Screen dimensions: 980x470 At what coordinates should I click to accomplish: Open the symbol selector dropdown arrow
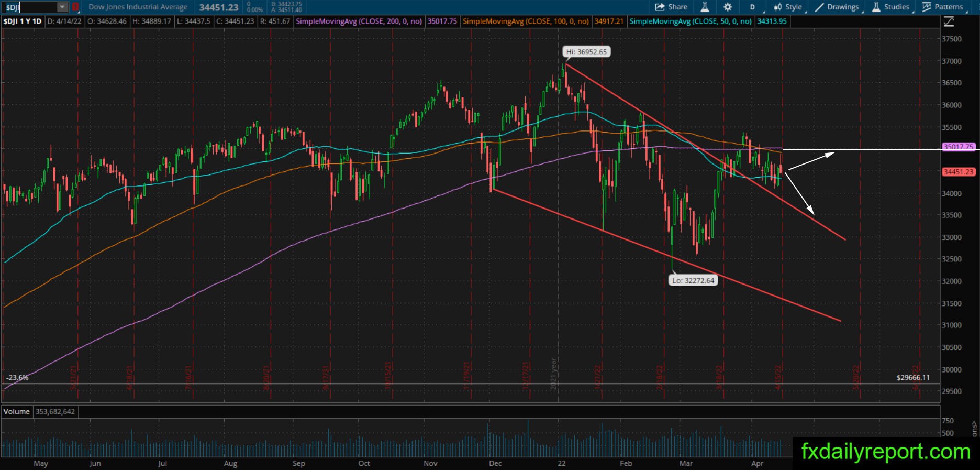tap(62, 7)
